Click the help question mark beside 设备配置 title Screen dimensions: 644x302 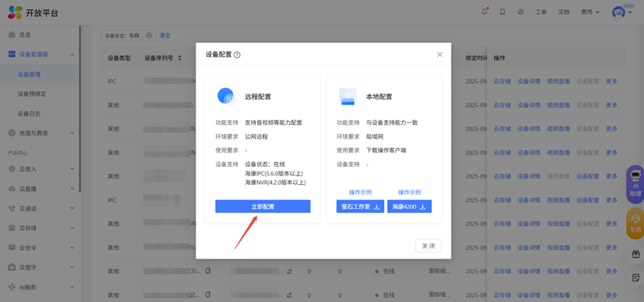237,54
